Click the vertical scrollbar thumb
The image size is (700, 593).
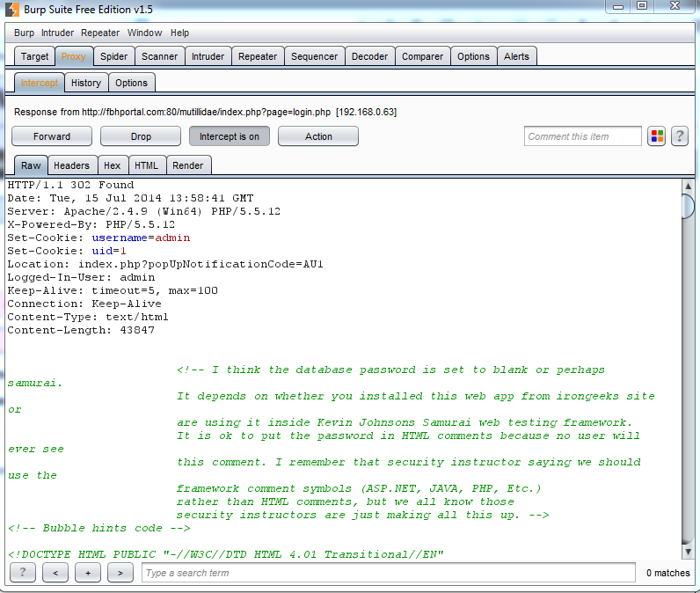(x=688, y=206)
